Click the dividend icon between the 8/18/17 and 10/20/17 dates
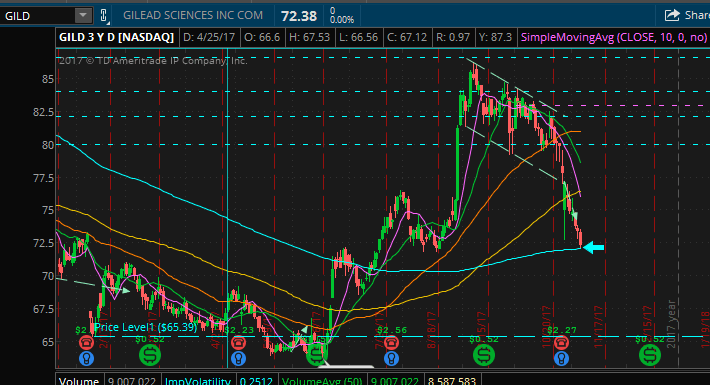Screen dimensions: 710x385 [x=484, y=355]
